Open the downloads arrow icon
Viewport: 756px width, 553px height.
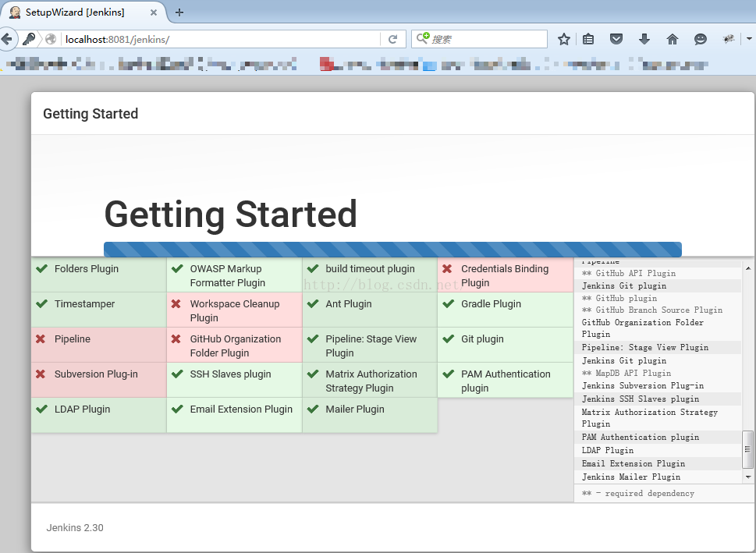pyautogui.click(x=644, y=39)
